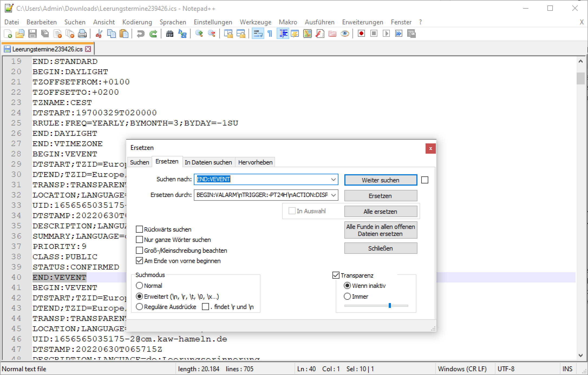Click the show all characters pilcrow icon
Screen dimensions: 588x375
(x=270, y=34)
